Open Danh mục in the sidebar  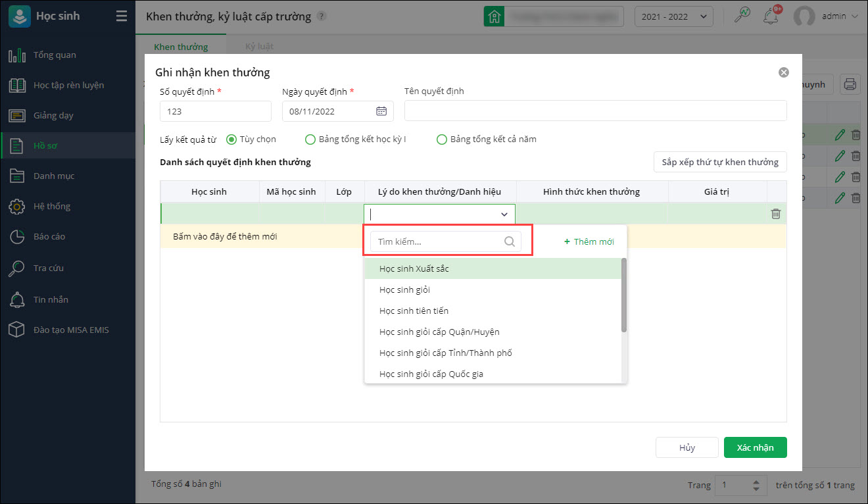coord(68,176)
